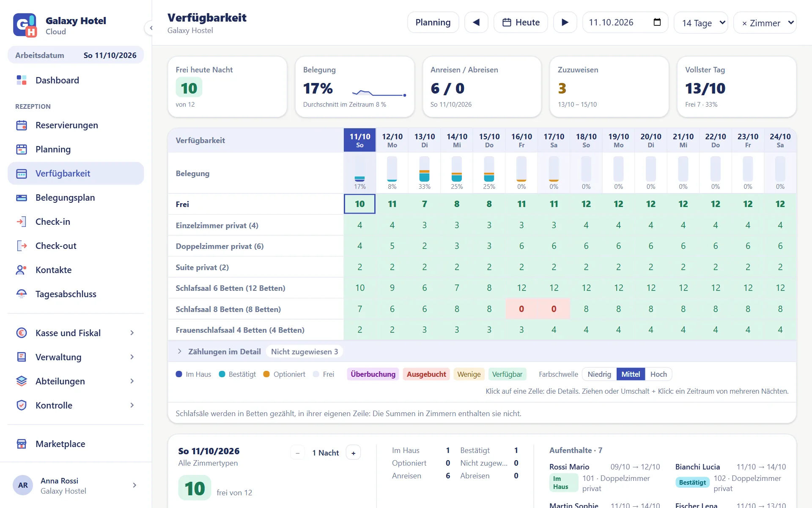Open Kontakte via the person icon
The image size is (812, 508).
tap(22, 270)
